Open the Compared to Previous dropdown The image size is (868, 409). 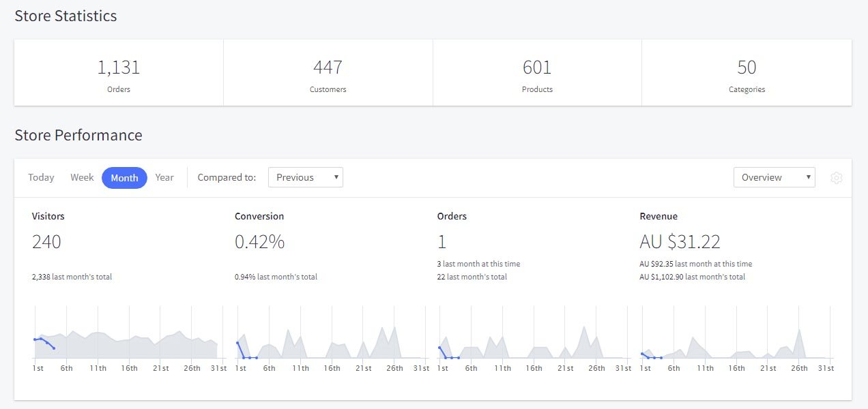coord(305,177)
